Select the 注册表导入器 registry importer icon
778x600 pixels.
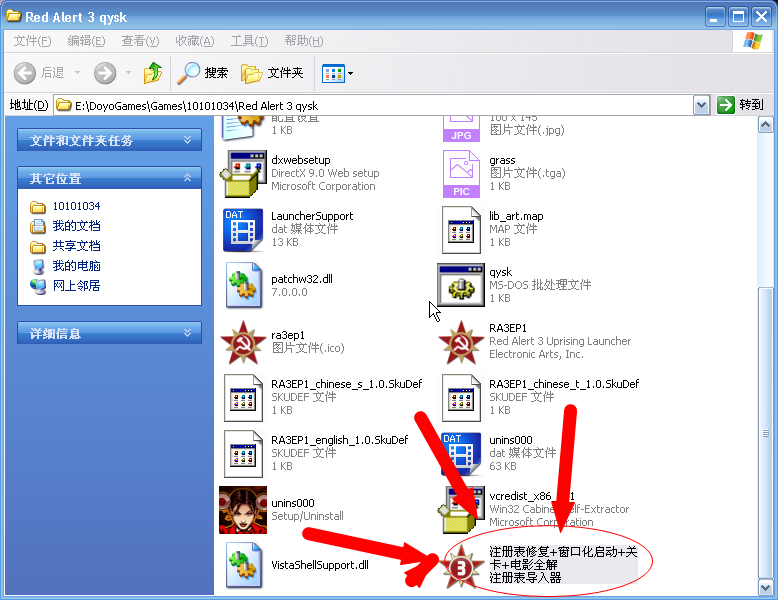[x=461, y=566]
